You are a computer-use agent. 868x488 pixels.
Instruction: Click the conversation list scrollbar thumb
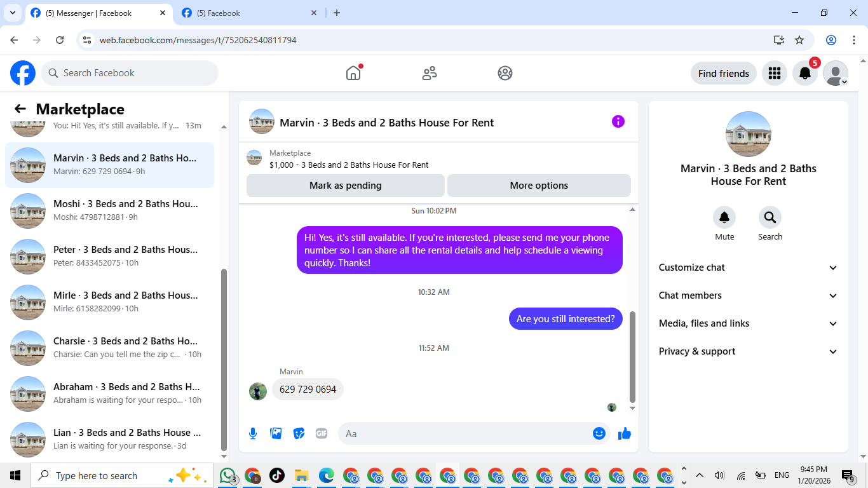[x=224, y=360]
